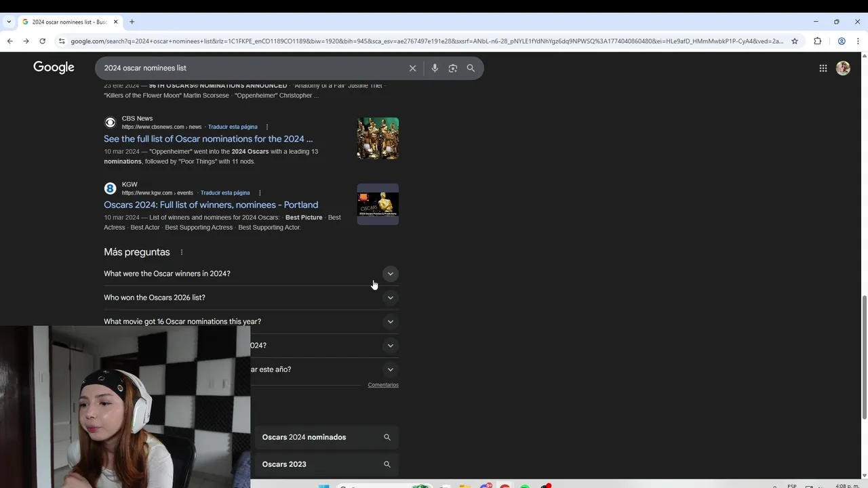Viewport: 868px width, 488px height.
Task: Click the 'Más preguntas' heading
Action: 137,252
